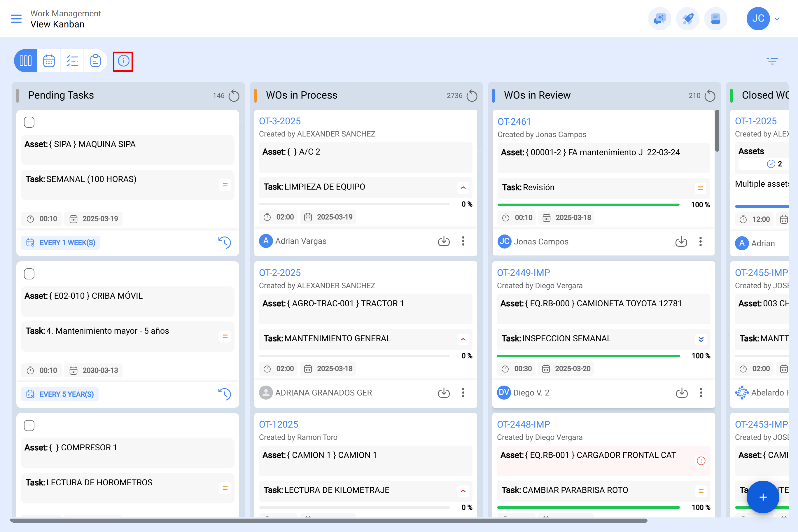
Task: Switch to calendar view
Action: pos(49,61)
